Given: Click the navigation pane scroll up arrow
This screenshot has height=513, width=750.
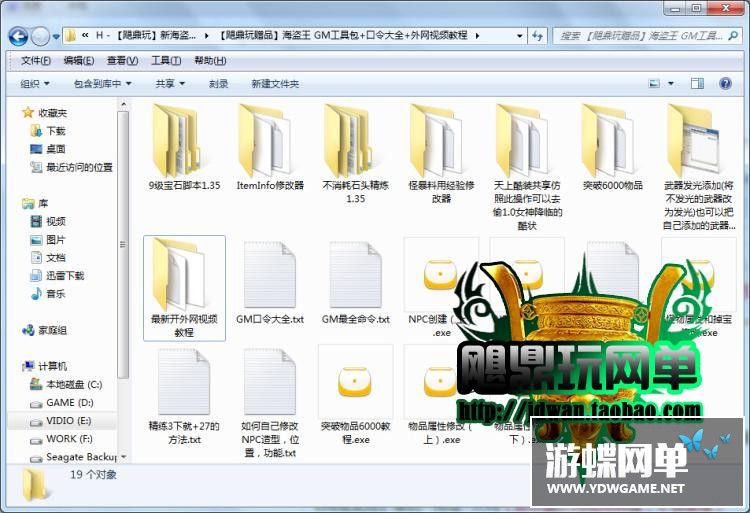Looking at the screenshot, I should (123, 104).
